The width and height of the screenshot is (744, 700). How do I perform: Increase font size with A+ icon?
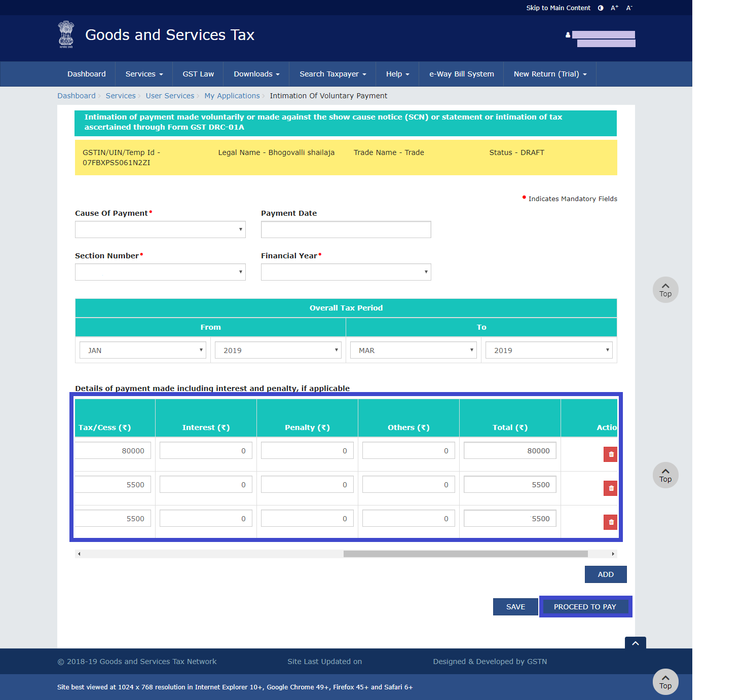614,8
